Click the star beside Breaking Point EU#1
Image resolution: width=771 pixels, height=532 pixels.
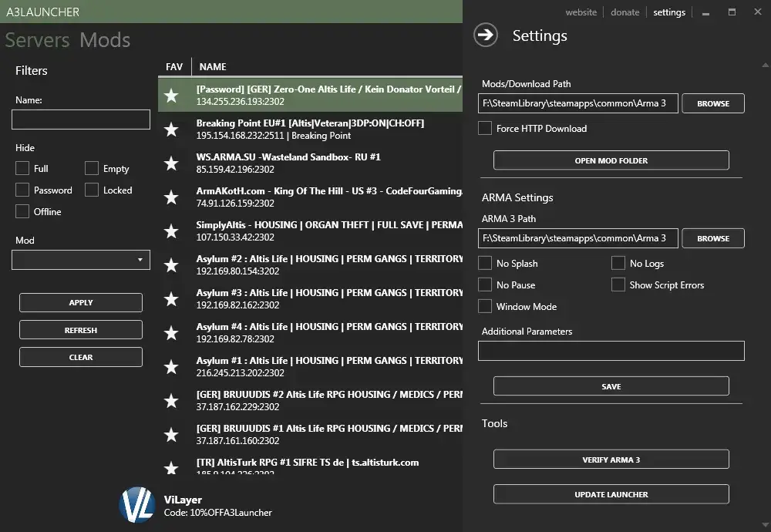(171, 130)
